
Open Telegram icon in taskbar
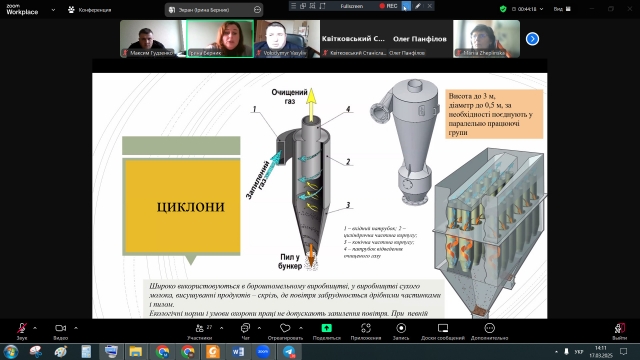[x=289, y=352]
